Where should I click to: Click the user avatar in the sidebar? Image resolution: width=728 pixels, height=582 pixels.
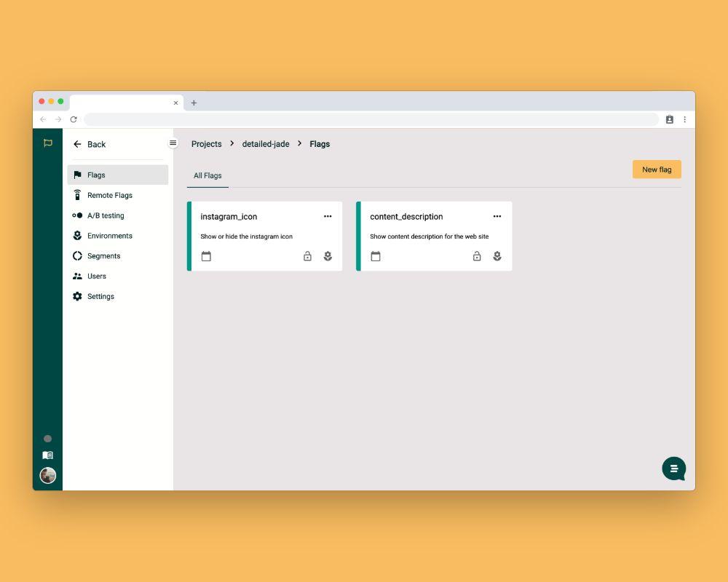coord(47,475)
